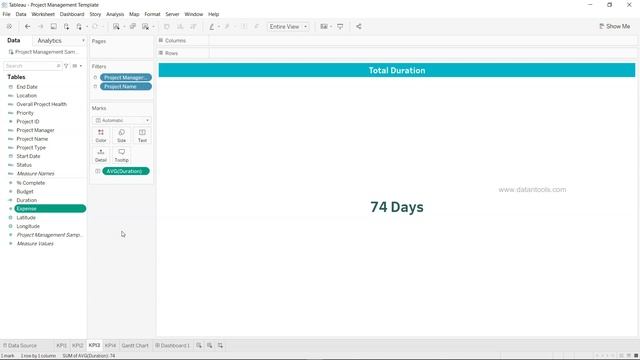Click the Undo back arrow
The image size is (640, 360).
tap(28, 27)
